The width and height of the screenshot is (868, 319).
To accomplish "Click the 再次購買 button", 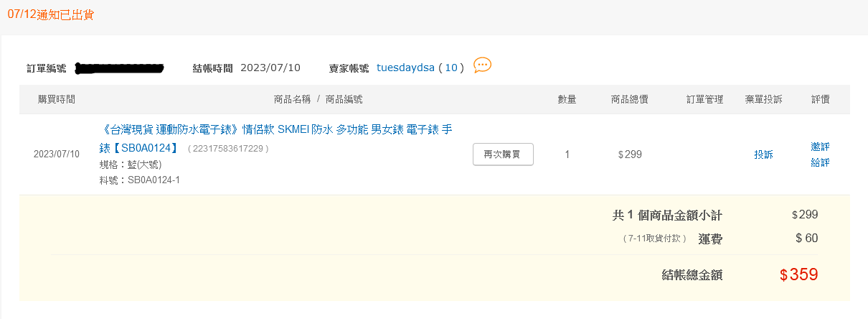I will (503, 154).
